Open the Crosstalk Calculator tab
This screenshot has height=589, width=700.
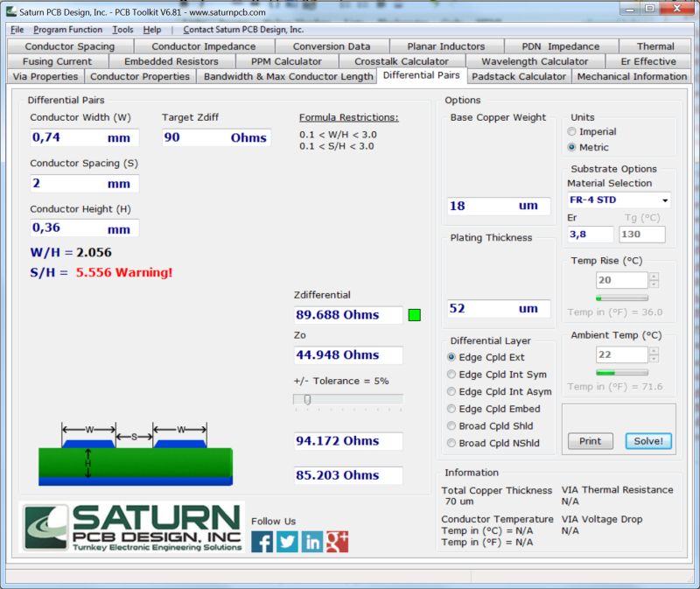(402, 61)
